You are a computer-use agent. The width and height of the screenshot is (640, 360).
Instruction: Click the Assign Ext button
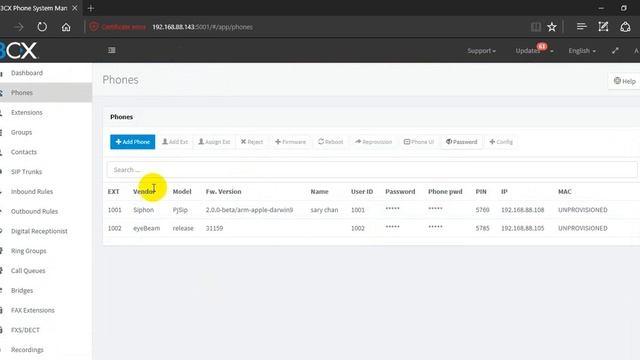click(214, 142)
